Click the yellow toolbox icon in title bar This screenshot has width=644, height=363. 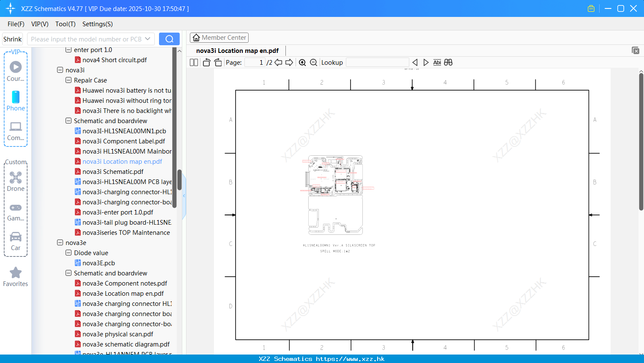[x=591, y=8]
